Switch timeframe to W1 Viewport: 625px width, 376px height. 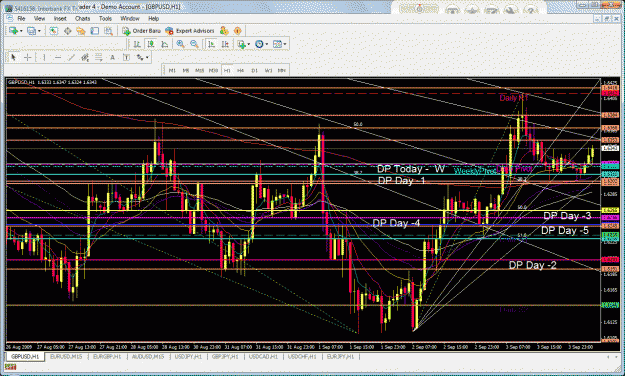(x=268, y=71)
